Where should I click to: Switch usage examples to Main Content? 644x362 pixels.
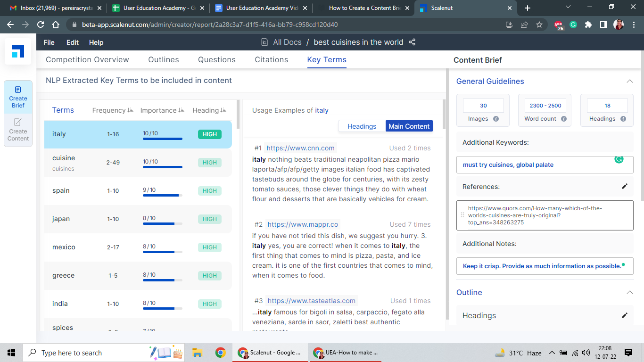coord(409,126)
